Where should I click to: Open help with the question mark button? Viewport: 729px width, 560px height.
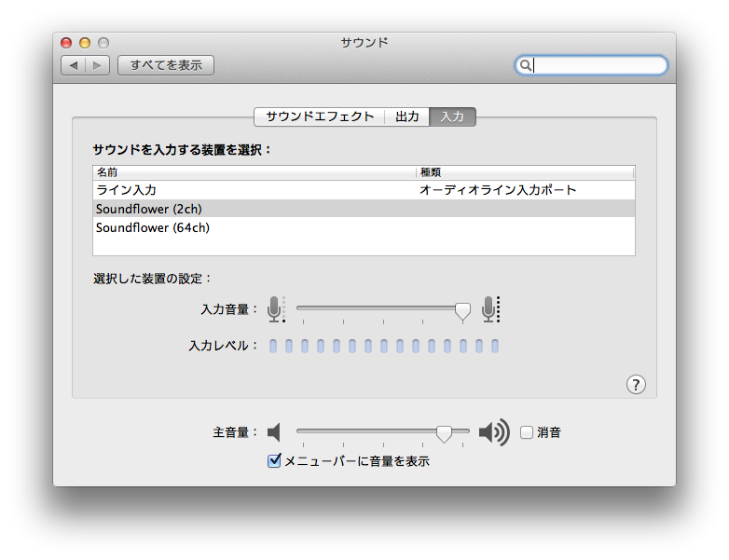click(x=636, y=384)
